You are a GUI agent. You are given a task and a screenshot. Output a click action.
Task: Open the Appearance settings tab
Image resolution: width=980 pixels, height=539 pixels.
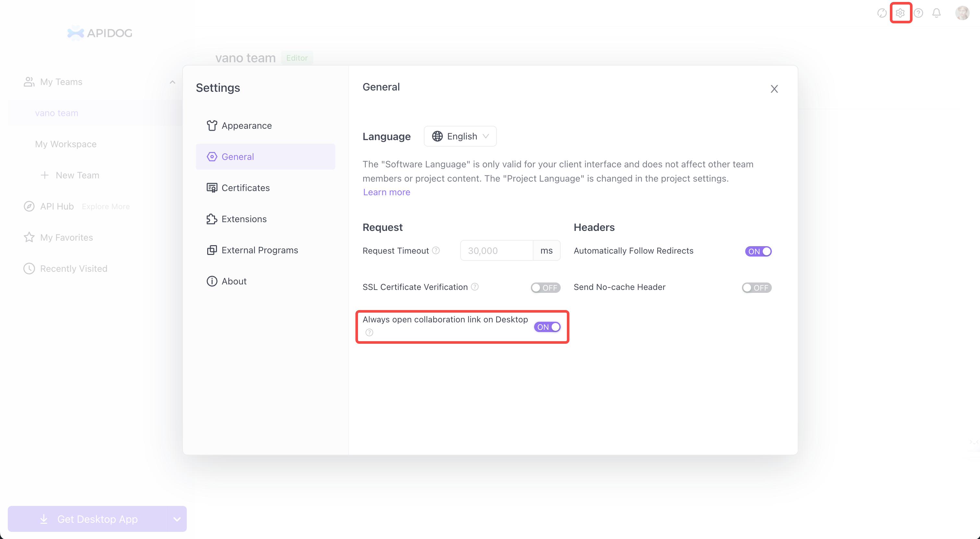point(266,126)
